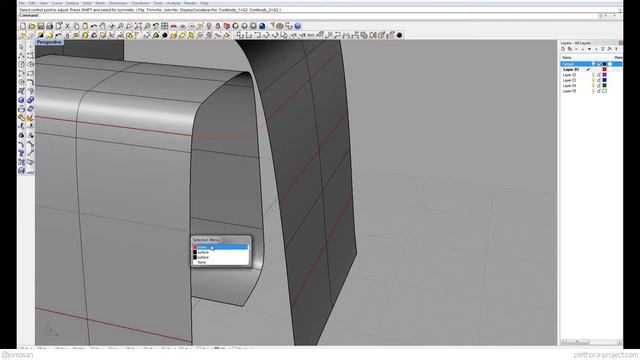Select the Explode tool
Screen dimensions: 640x360
[30, 118]
